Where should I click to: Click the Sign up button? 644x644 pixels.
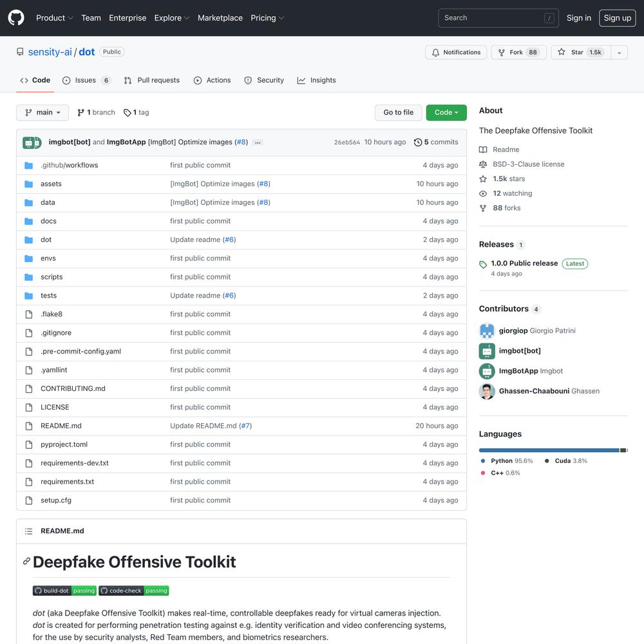coord(618,18)
